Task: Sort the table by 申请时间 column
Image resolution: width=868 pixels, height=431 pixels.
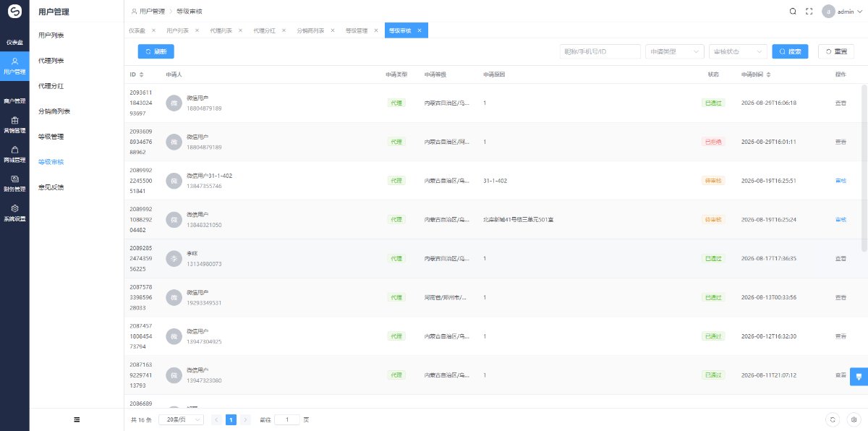Action: point(768,74)
